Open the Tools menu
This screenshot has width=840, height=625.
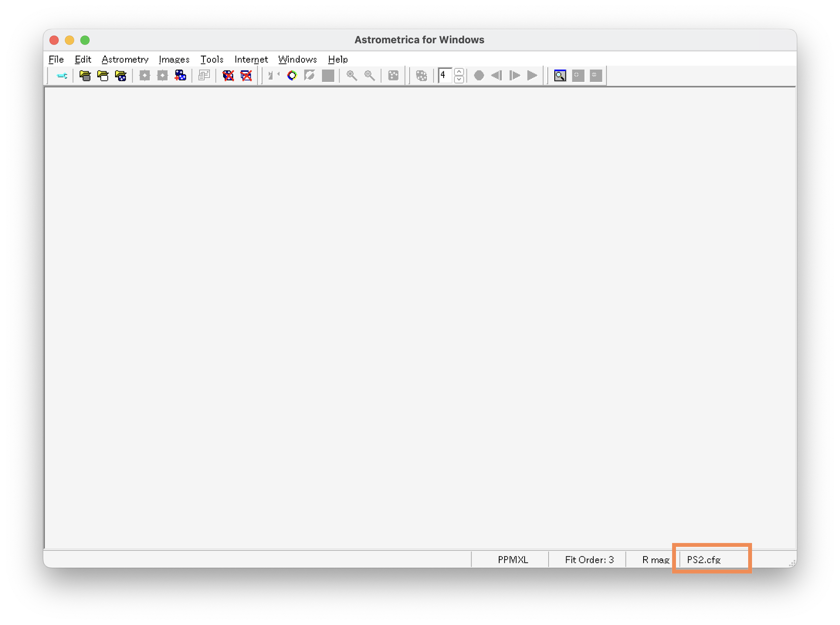click(x=212, y=59)
